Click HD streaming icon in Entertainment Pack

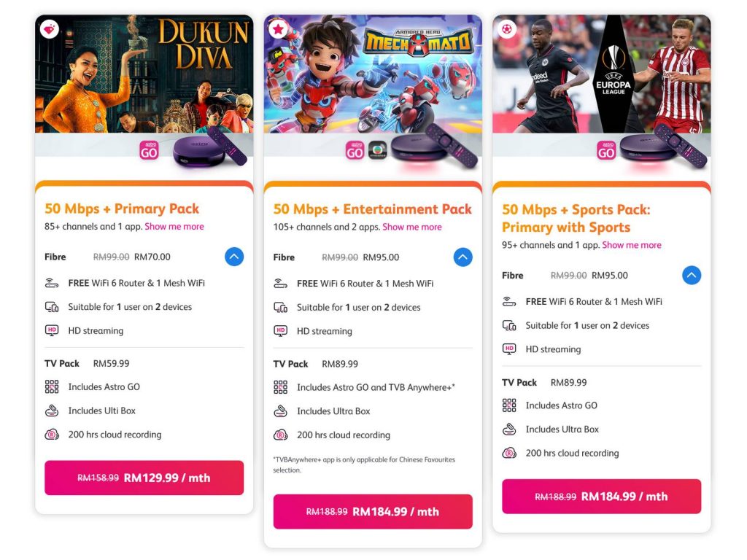[x=280, y=331]
